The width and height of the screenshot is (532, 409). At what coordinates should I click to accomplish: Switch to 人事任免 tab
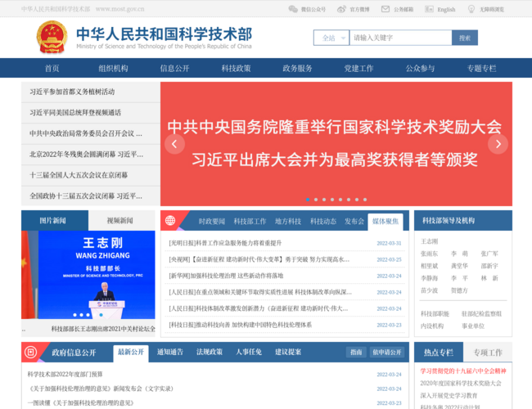point(249,352)
